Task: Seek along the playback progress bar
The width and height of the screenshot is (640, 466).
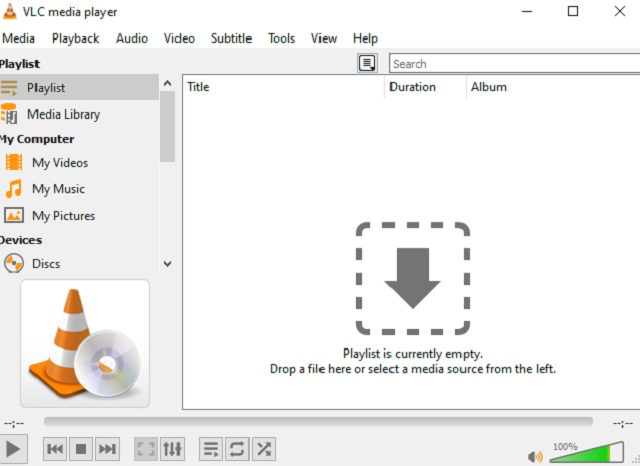Action: [318, 422]
